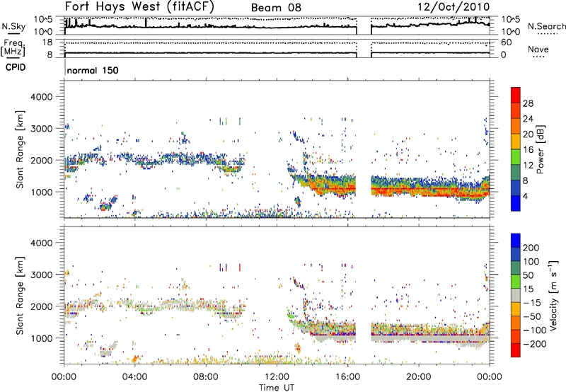
Task: Click the 'CPID' row label
Action: [x=16, y=67]
